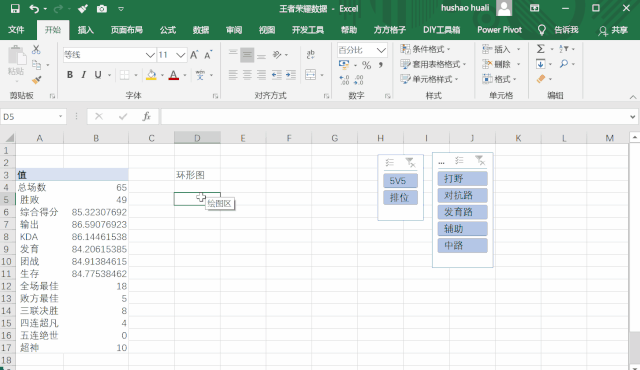
Task: Click the Fill down icon
Action: point(540,64)
